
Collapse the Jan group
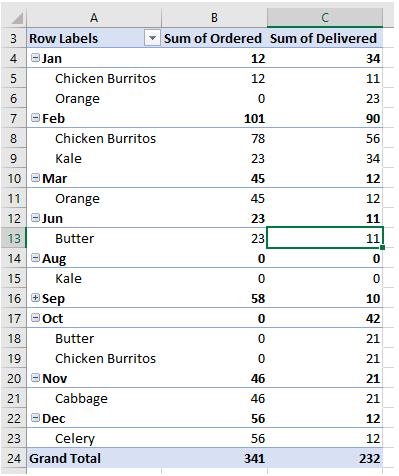click(35, 58)
